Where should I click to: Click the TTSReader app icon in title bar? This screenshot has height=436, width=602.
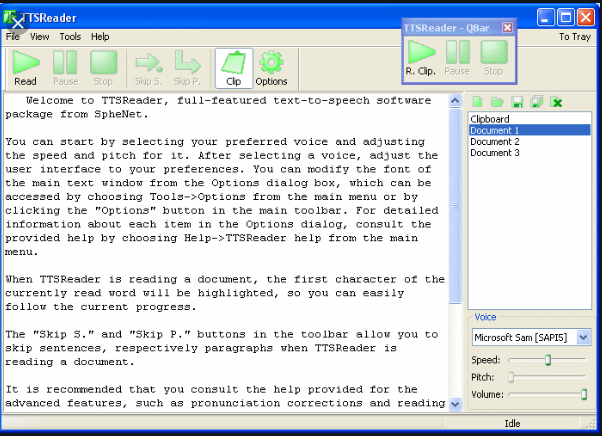10,17
